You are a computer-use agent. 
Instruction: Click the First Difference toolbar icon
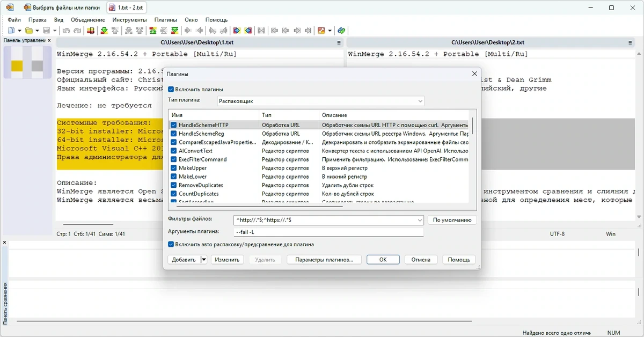[152, 31]
